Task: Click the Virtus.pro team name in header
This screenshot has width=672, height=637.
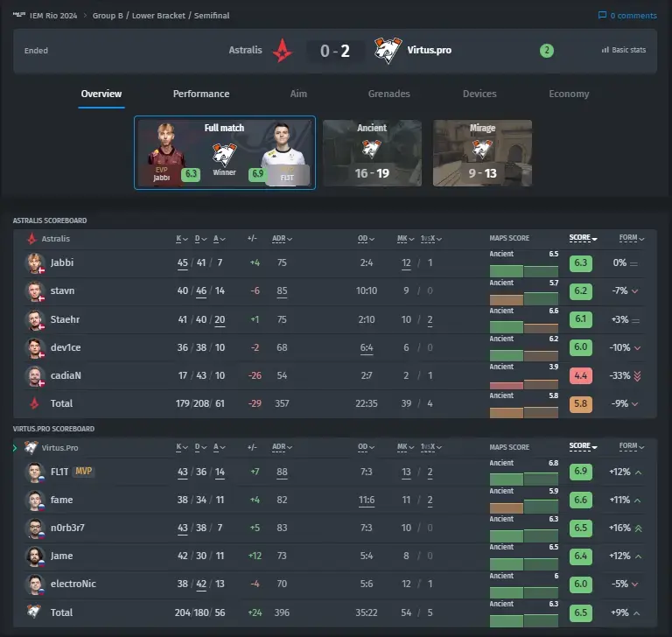Action: point(429,50)
